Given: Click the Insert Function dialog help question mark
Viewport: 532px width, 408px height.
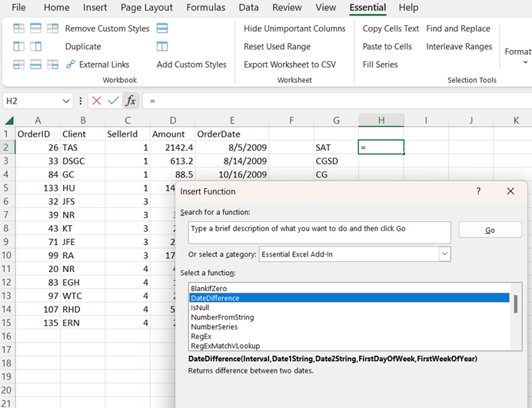Looking at the screenshot, I should pos(478,191).
